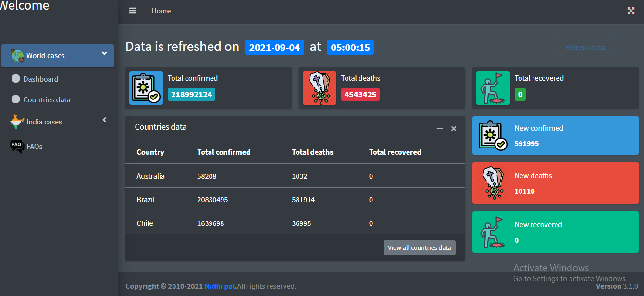This screenshot has height=296, width=644.
Task: Click View all countries data button
Action: tap(419, 248)
